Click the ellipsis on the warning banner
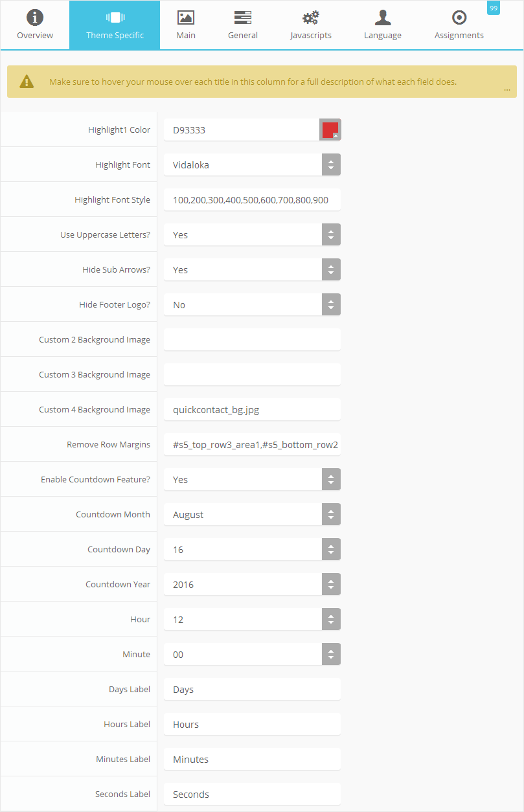The height and width of the screenshot is (812, 524). pyautogui.click(x=507, y=90)
